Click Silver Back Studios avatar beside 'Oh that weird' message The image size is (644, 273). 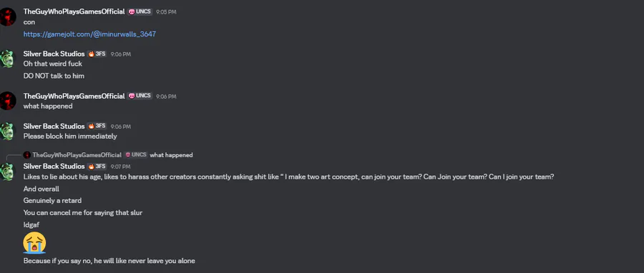tap(7, 59)
